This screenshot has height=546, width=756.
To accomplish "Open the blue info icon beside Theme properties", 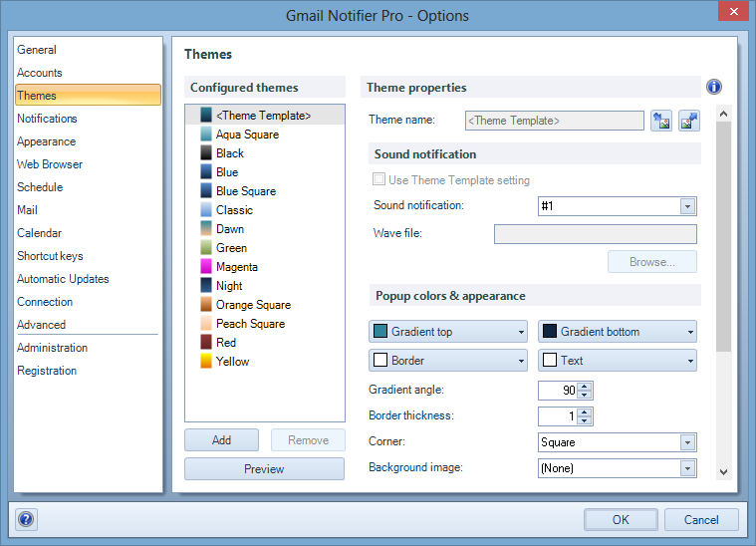I will click(714, 87).
